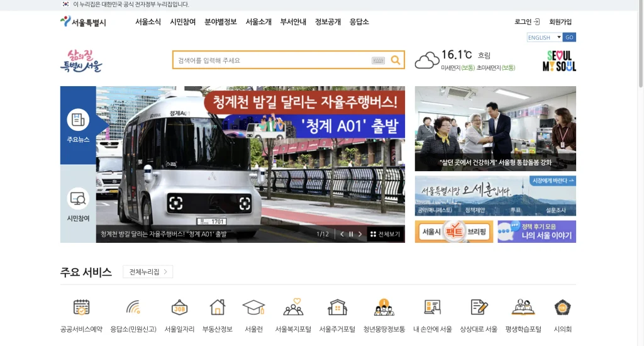Open the 설문조사 link
644x346 pixels.
tap(556, 210)
